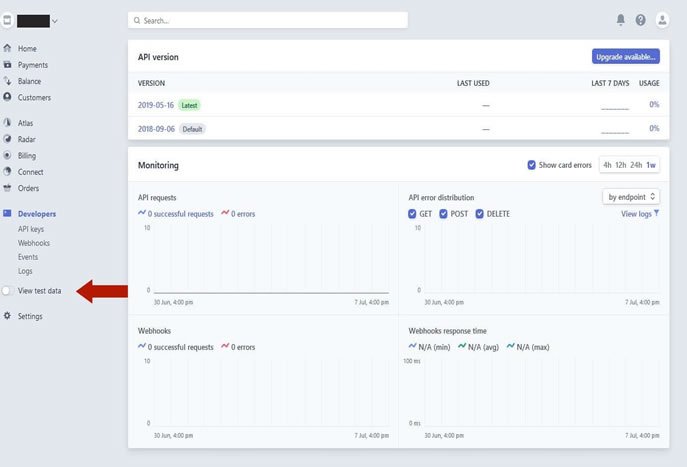Click the notifications bell icon
The width and height of the screenshot is (687, 467).
tap(621, 20)
